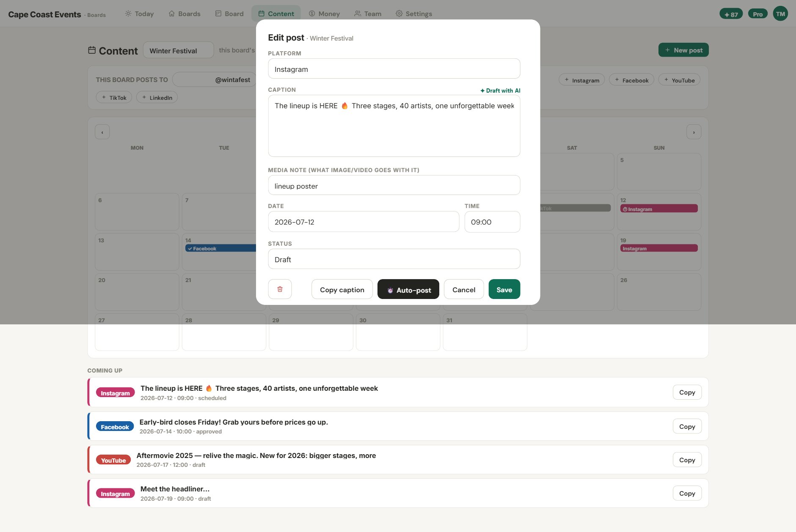
Task: Open the Aftermovie 2025 YouTube post
Action: coord(398,460)
